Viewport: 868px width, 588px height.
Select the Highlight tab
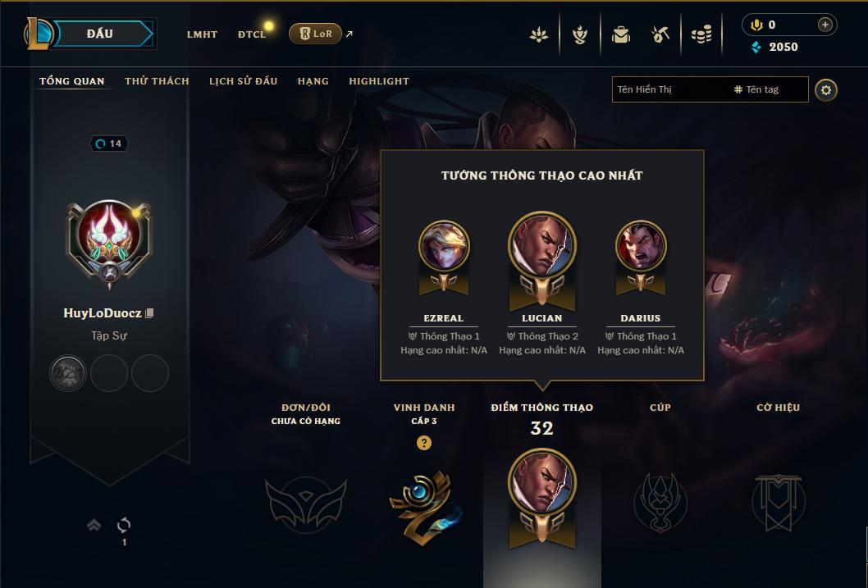379,81
